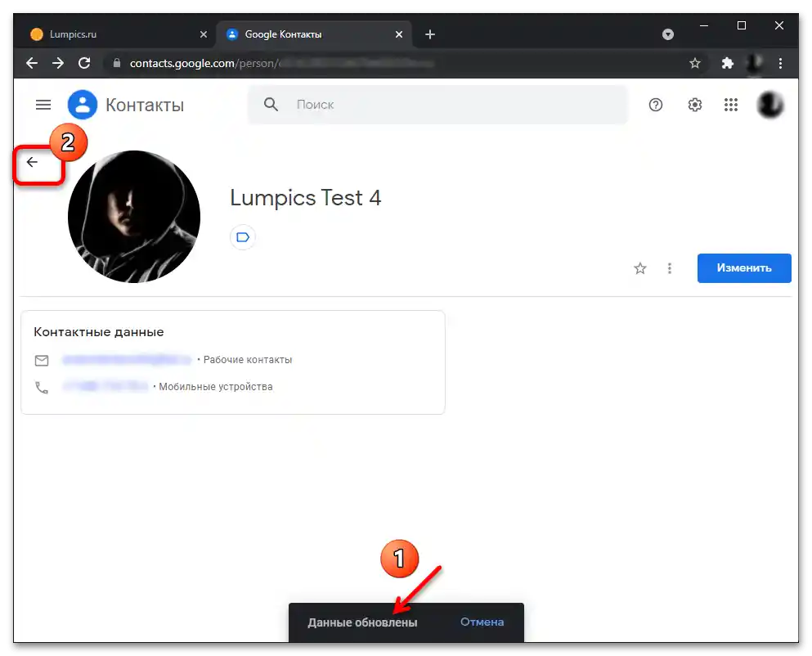
Task: Click the site lock icon
Action: tap(117, 63)
